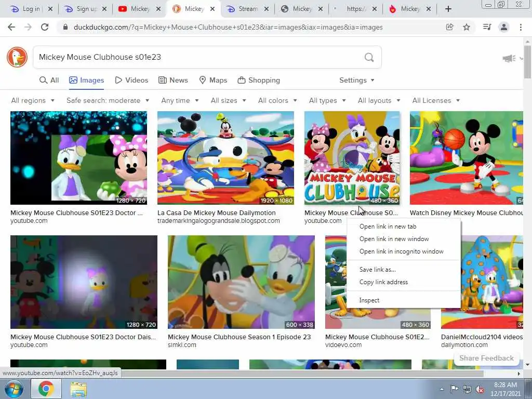The image size is (532, 399).
Task: Expand the All types filter
Action: tap(327, 100)
